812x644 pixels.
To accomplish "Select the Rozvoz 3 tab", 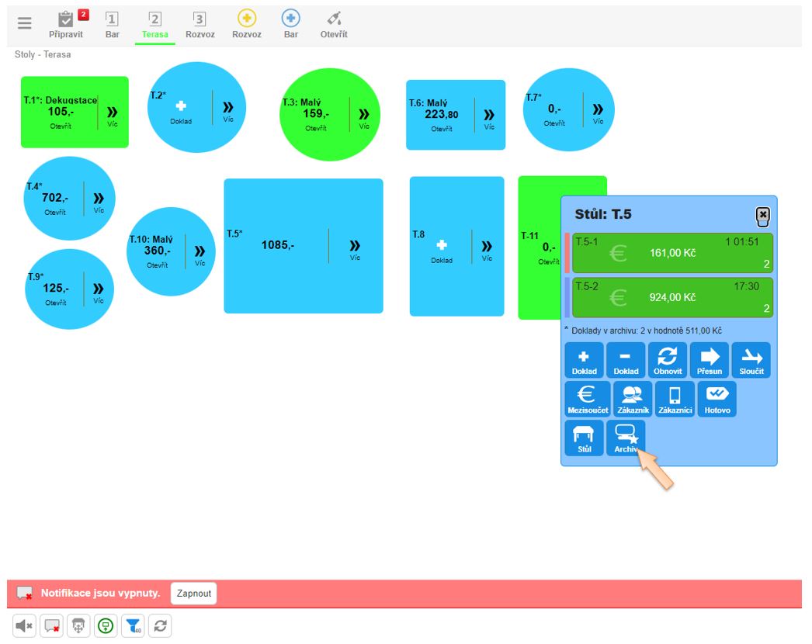I will tap(200, 24).
